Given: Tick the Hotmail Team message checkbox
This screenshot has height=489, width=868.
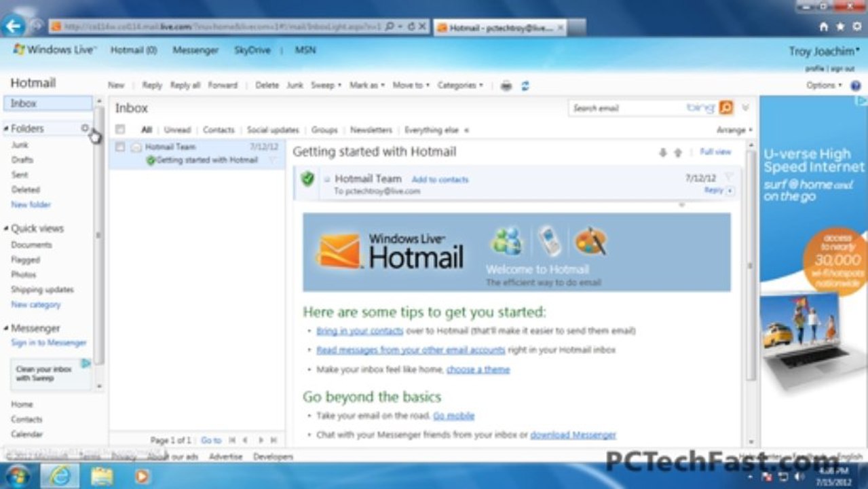Looking at the screenshot, I should (120, 147).
